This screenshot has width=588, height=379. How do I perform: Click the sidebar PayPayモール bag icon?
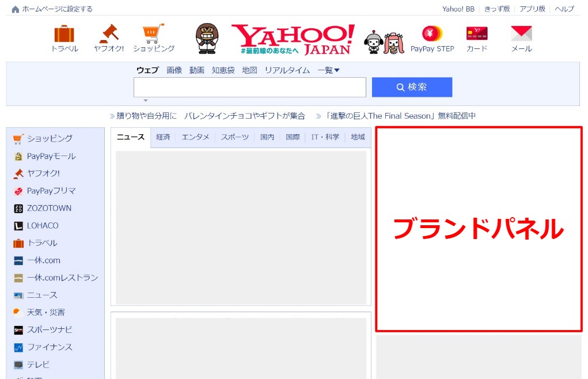(x=18, y=156)
